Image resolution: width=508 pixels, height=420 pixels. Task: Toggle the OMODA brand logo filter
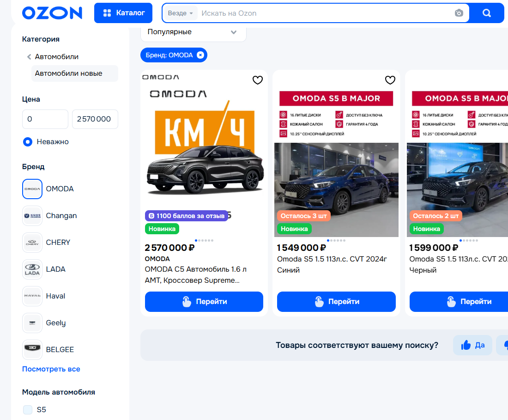click(32, 189)
